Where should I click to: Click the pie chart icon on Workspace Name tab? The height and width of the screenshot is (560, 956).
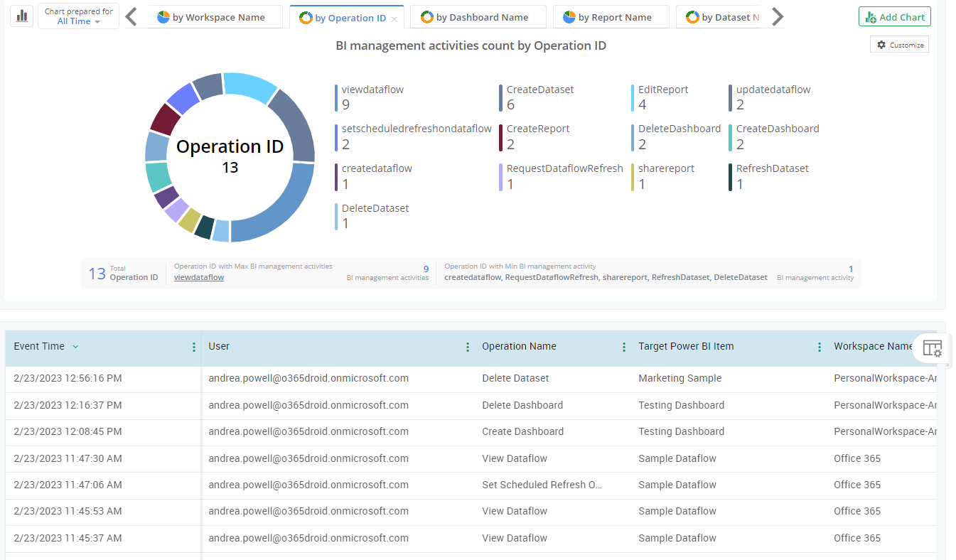(165, 16)
